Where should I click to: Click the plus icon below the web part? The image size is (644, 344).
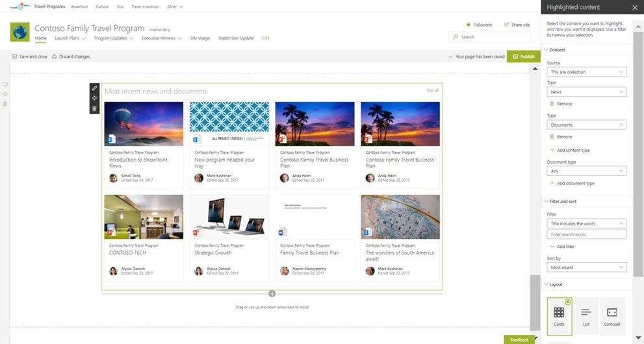[272, 293]
